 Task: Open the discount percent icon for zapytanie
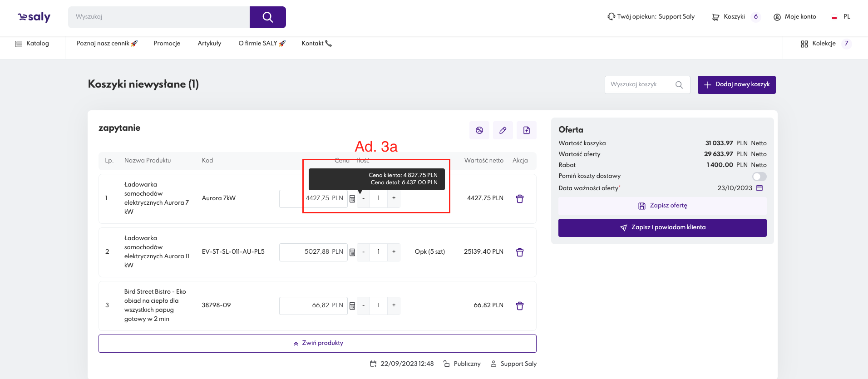(x=479, y=130)
